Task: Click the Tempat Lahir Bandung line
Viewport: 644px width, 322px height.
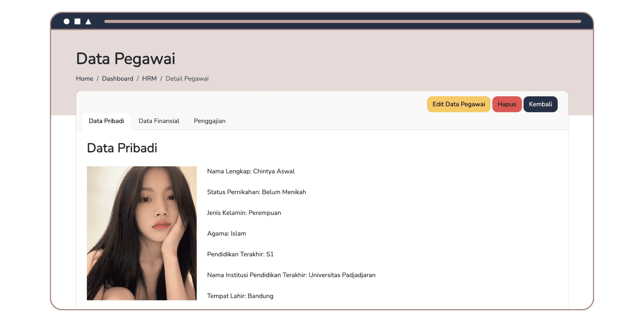Action: click(240, 296)
